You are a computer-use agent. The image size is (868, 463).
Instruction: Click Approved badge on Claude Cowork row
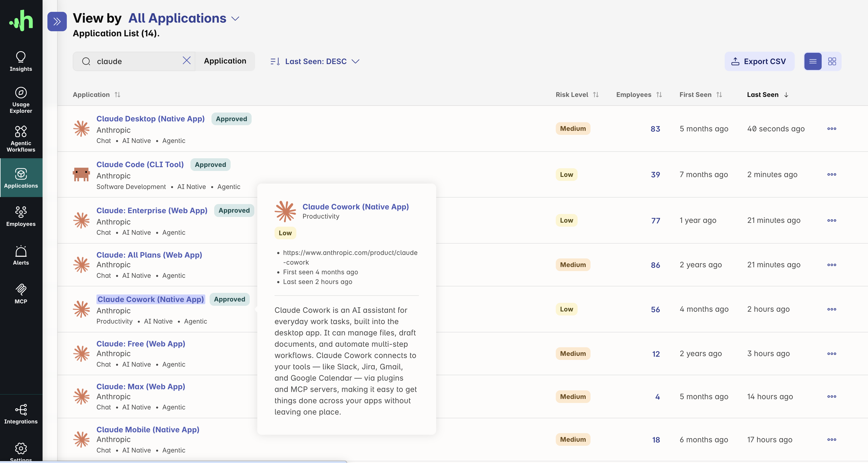tap(230, 299)
